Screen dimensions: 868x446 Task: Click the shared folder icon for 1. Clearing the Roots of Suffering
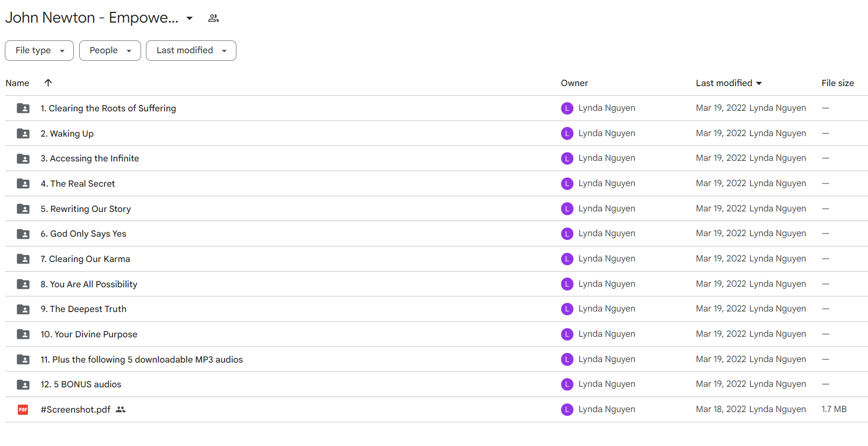click(23, 108)
